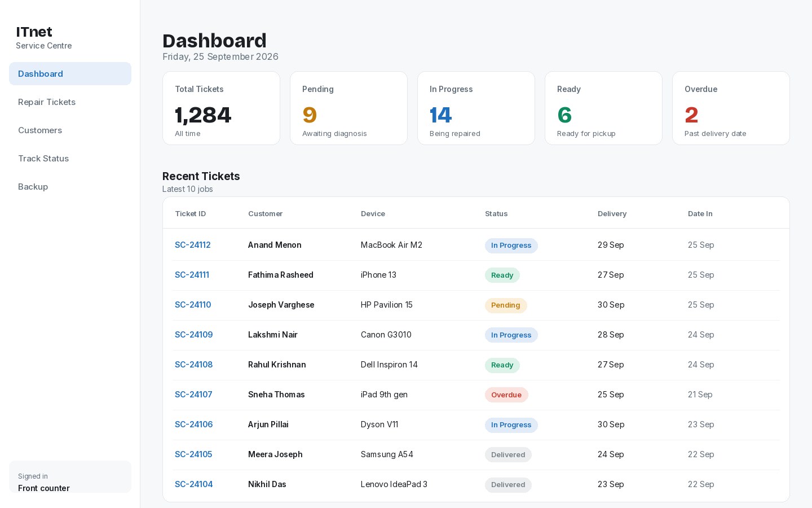The width and height of the screenshot is (812, 508).
Task: Click the Status column header
Action: tap(496, 214)
